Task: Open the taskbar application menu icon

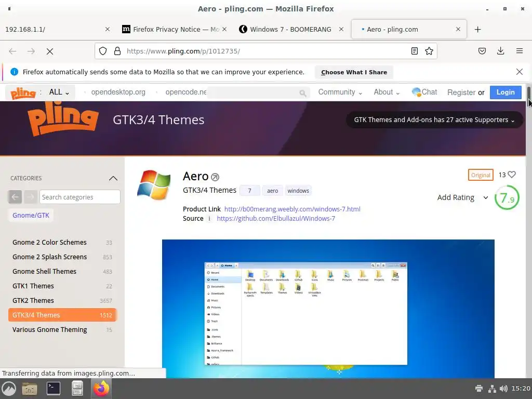Action: 9,389
